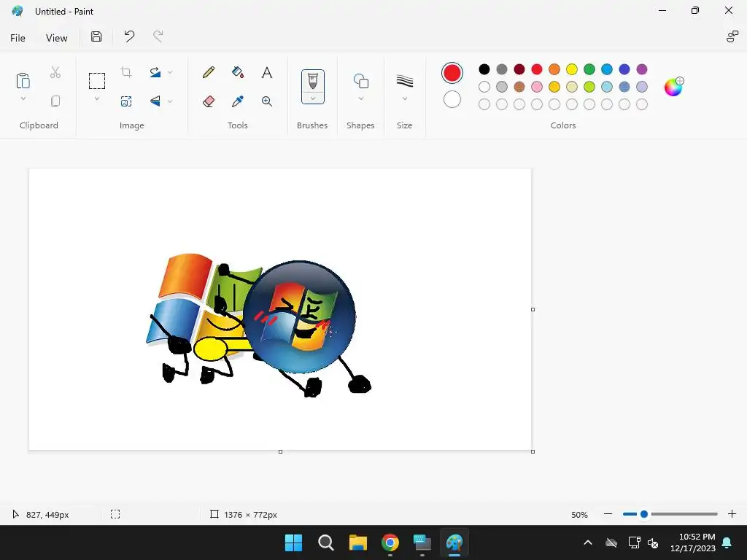Click the Save floppy disk icon
The width and height of the screenshot is (747, 560).
coord(96,36)
